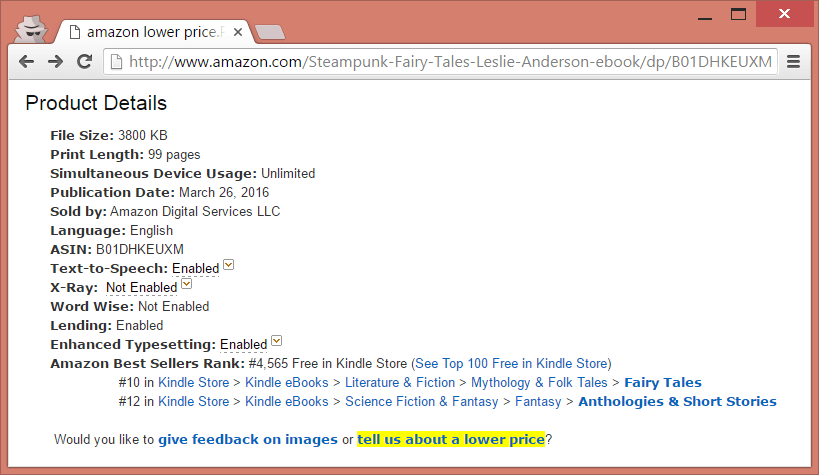
Task: Click tell us about a lower price
Action: tap(451, 439)
